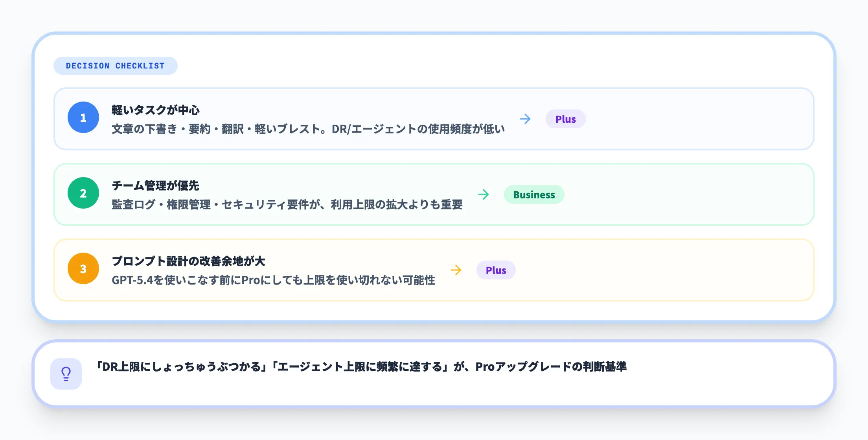Click the description starting 文章の下書き・要約
Image resolution: width=868 pixels, height=440 pixels.
(x=308, y=129)
